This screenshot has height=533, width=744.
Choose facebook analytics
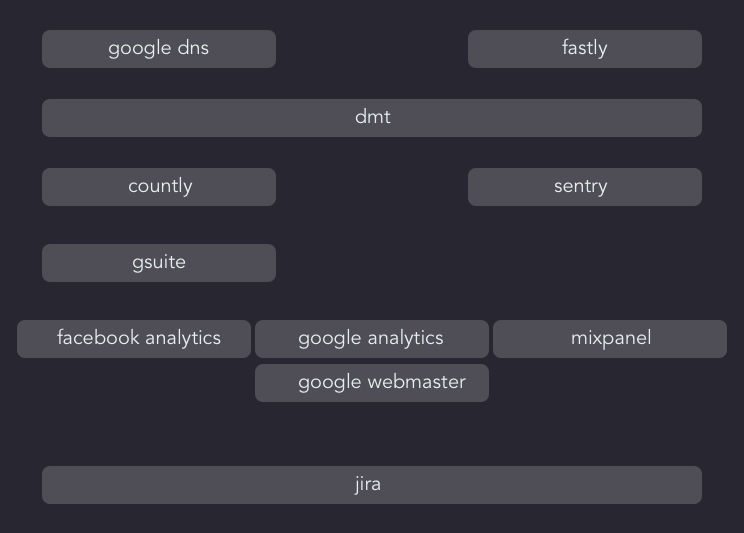pos(134,339)
